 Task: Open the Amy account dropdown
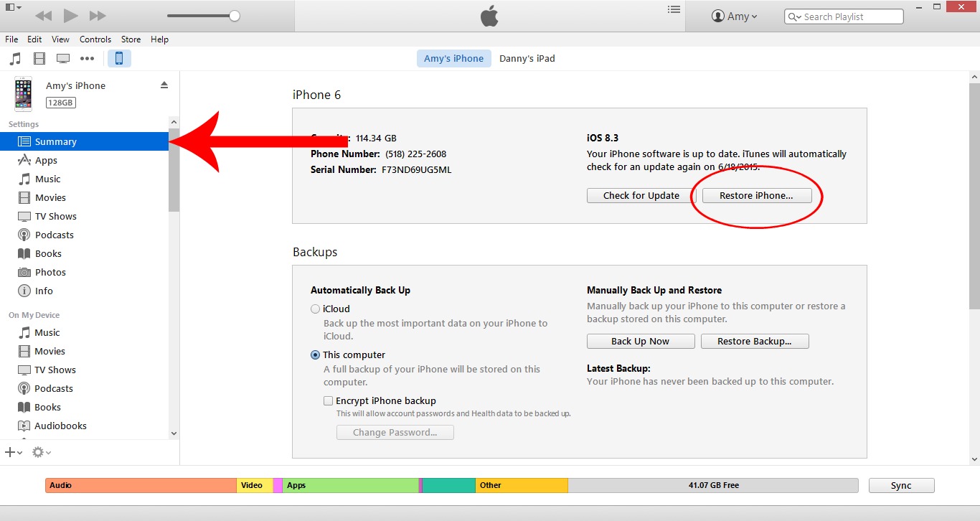(x=734, y=17)
